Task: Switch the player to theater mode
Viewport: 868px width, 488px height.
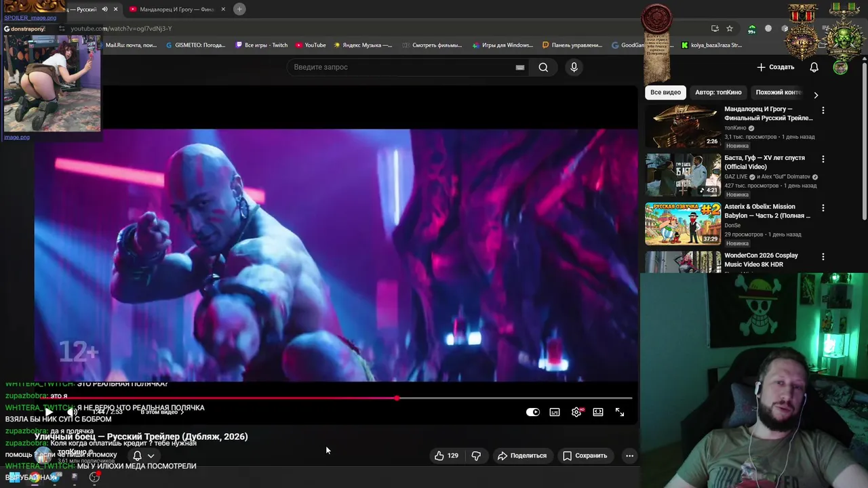Action: pos(598,412)
